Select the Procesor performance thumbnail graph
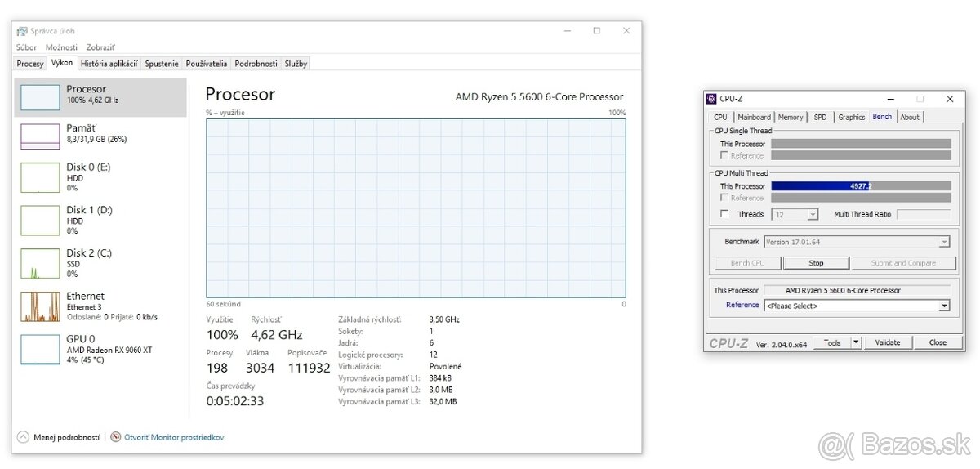The image size is (980, 469). click(x=40, y=97)
